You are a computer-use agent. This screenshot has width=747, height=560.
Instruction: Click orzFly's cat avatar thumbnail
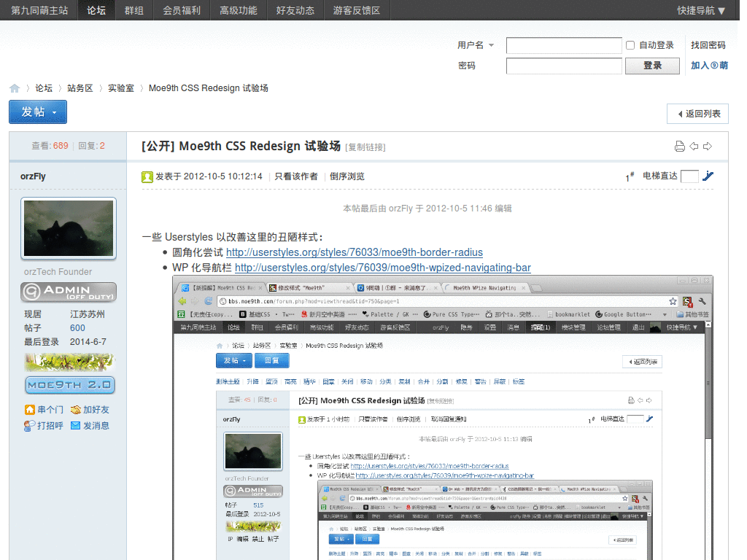click(69, 227)
